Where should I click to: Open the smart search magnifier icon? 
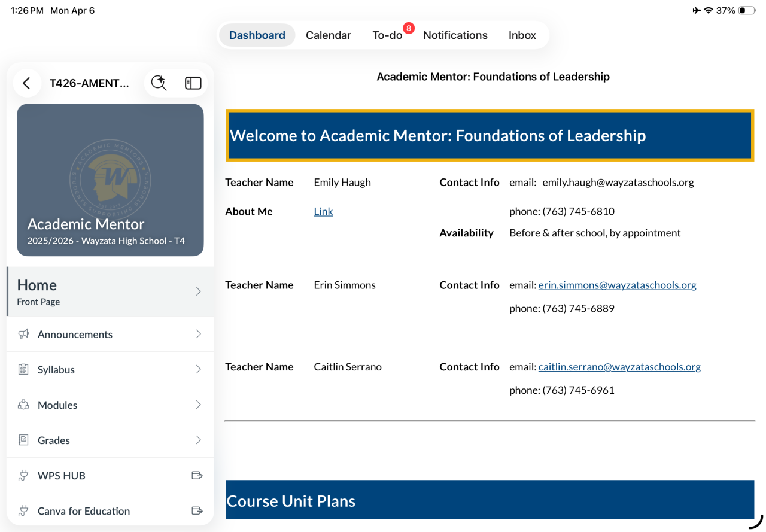point(159,83)
